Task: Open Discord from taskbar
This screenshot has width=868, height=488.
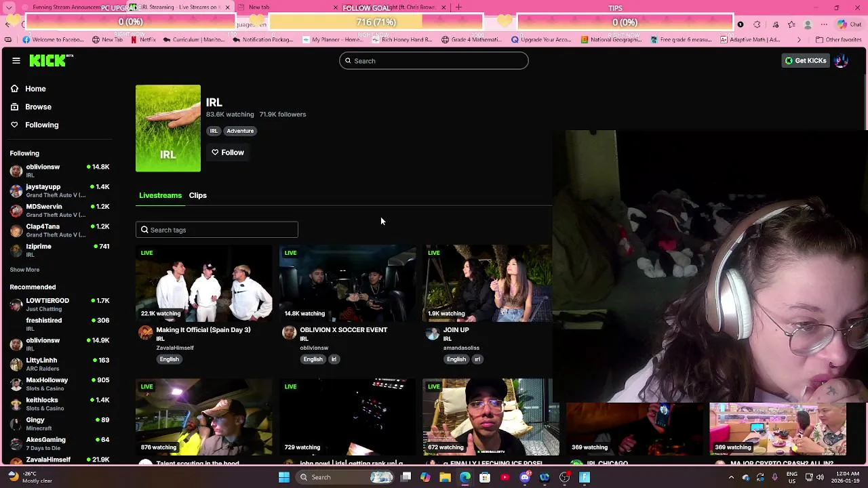Action: pos(525,477)
